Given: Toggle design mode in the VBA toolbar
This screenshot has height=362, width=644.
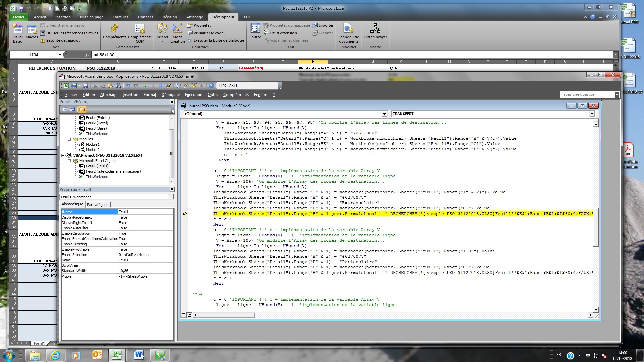Looking at the screenshot, I should [x=169, y=86].
